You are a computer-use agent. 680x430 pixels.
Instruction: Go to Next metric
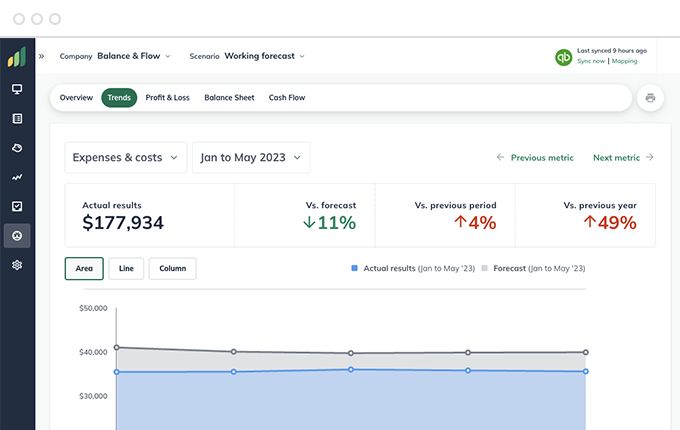point(616,158)
